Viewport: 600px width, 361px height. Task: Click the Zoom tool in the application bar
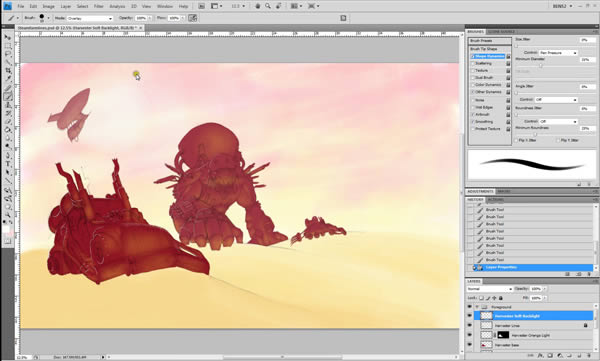pos(268,6)
